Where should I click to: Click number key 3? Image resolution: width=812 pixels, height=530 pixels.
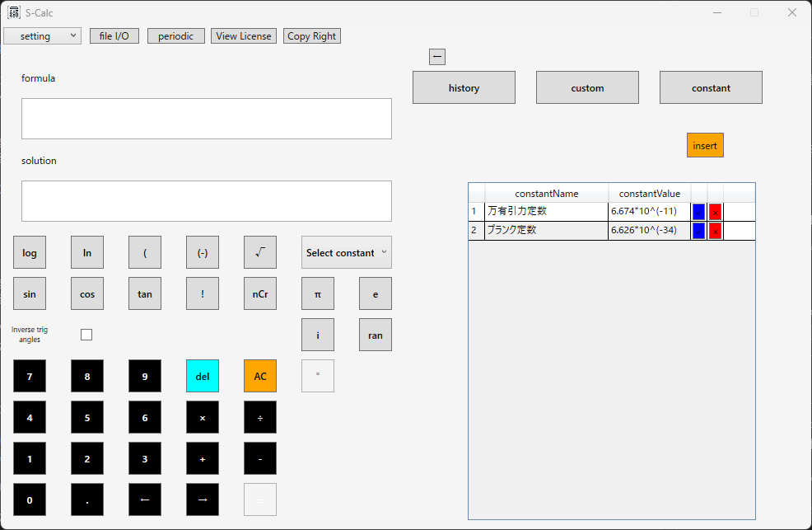click(x=145, y=458)
